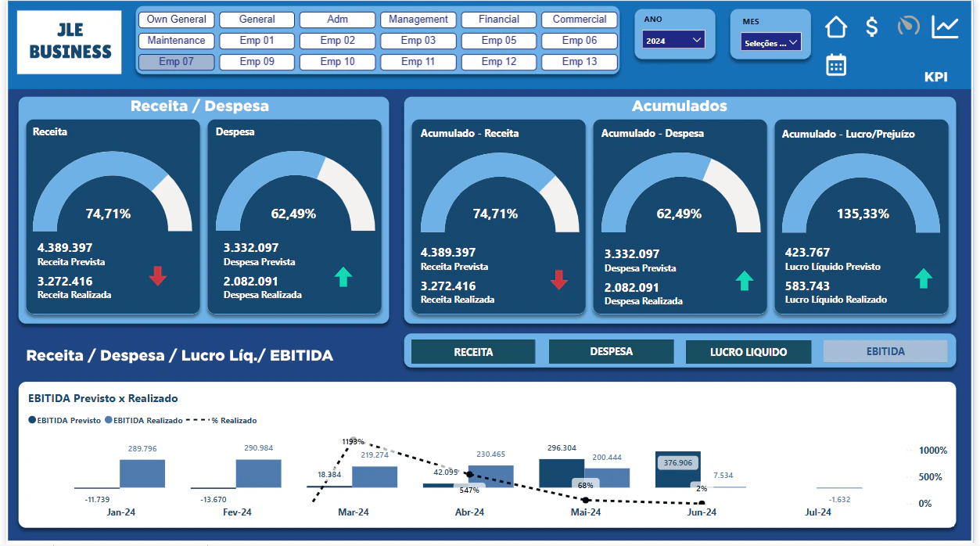The image size is (980, 546).
Task: Click Jan-24 Realizado bar labeled 289.796
Action: tap(142, 474)
